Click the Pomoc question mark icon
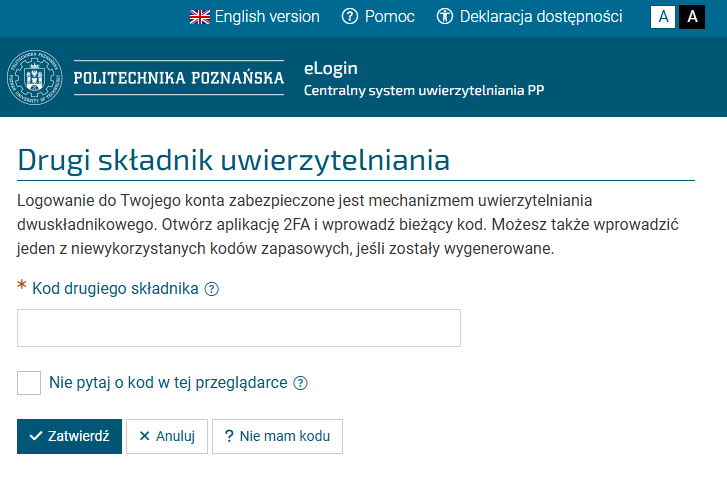727x486 pixels. click(x=350, y=17)
